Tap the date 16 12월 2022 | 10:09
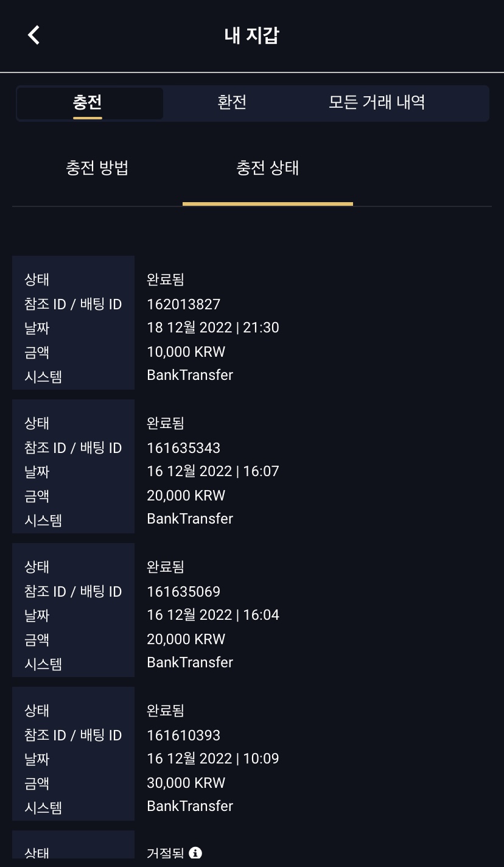 coord(213,759)
